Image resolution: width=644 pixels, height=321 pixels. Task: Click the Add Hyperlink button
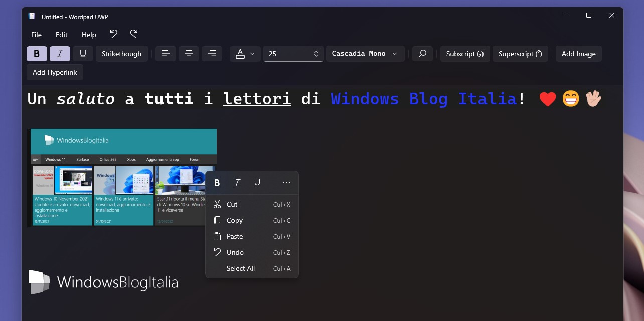tap(55, 72)
